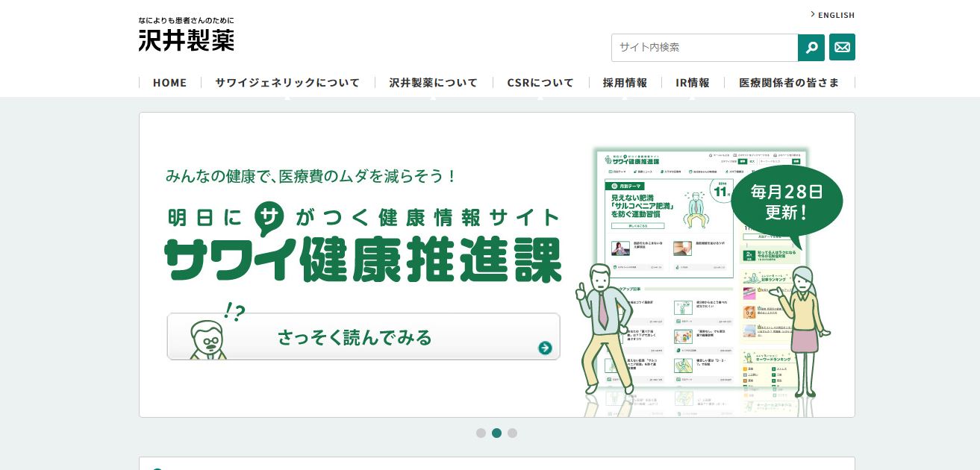This screenshot has width=980, height=470.
Task: Open the envelope contact icon
Action: (842, 47)
